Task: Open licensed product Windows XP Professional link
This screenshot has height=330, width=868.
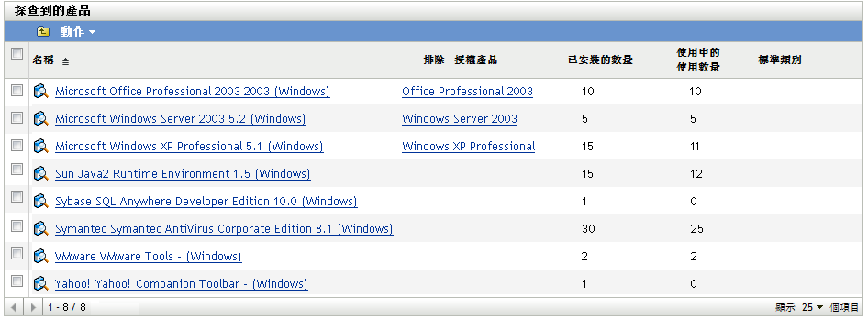Action: coord(468,147)
